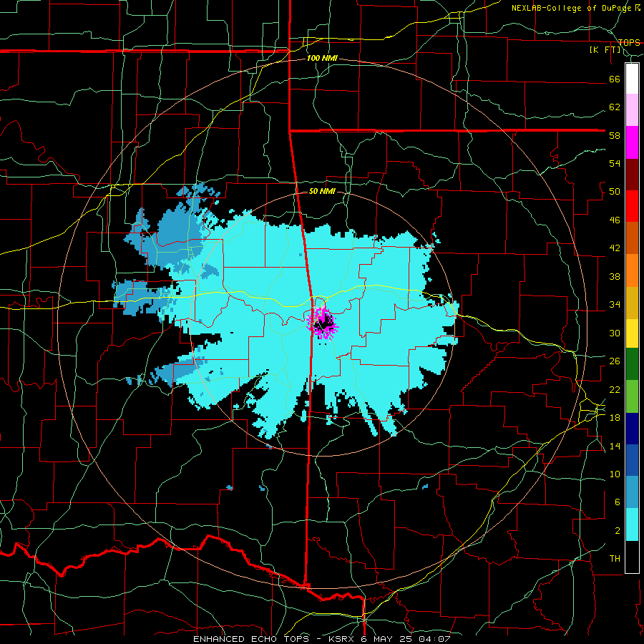Click the cyan 6 kft legend swatch
This screenshot has height=644, width=644.
(632, 525)
